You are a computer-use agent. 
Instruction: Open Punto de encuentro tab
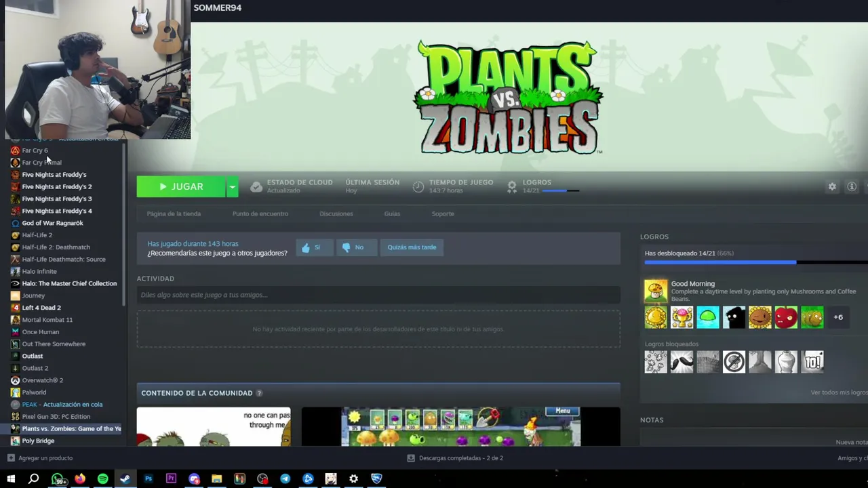coord(260,213)
